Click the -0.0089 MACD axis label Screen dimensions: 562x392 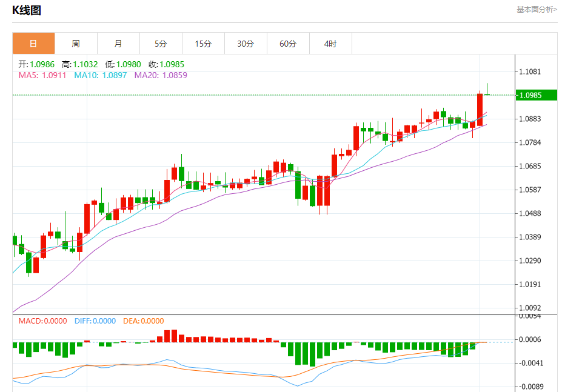point(530,387)
